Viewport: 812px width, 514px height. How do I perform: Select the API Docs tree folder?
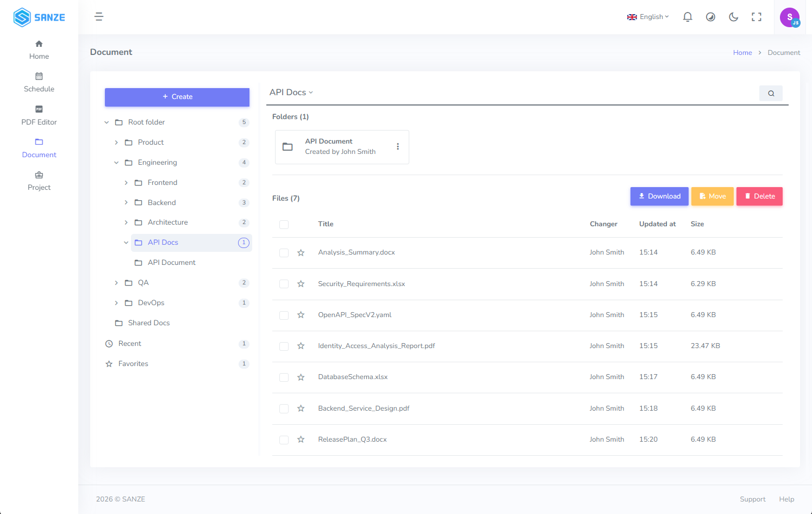point(191,243)
